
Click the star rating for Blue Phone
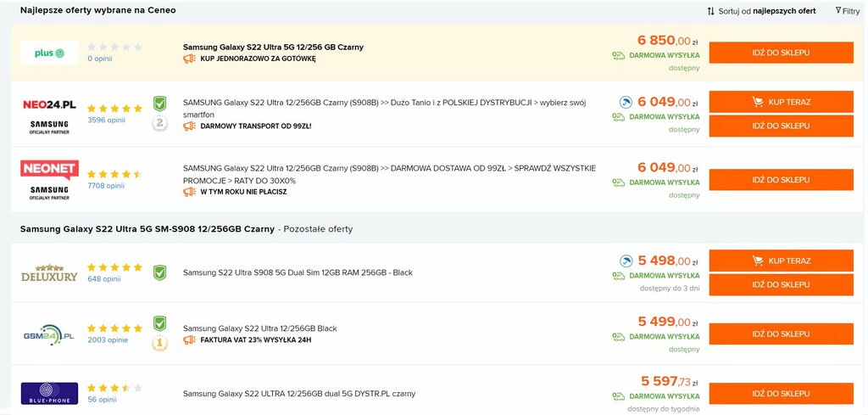pyautogui.click(x=114, y=388)
